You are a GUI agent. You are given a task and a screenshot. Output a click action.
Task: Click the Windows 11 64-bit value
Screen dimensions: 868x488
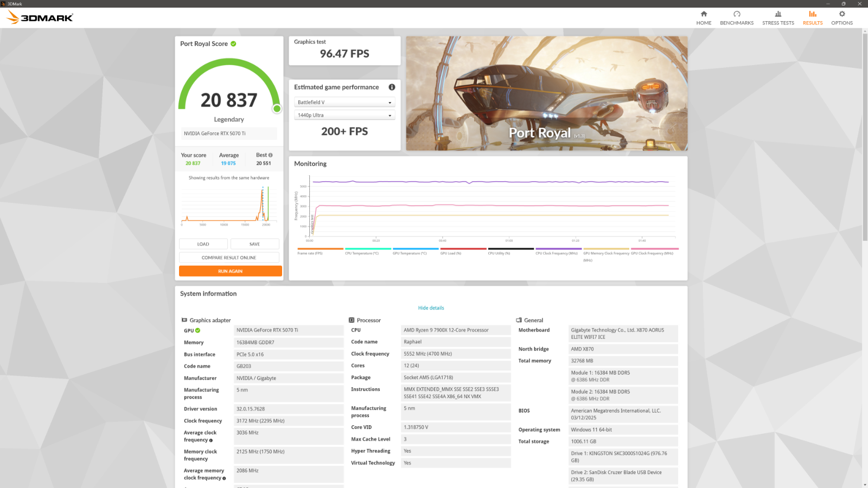coord(623,430)
